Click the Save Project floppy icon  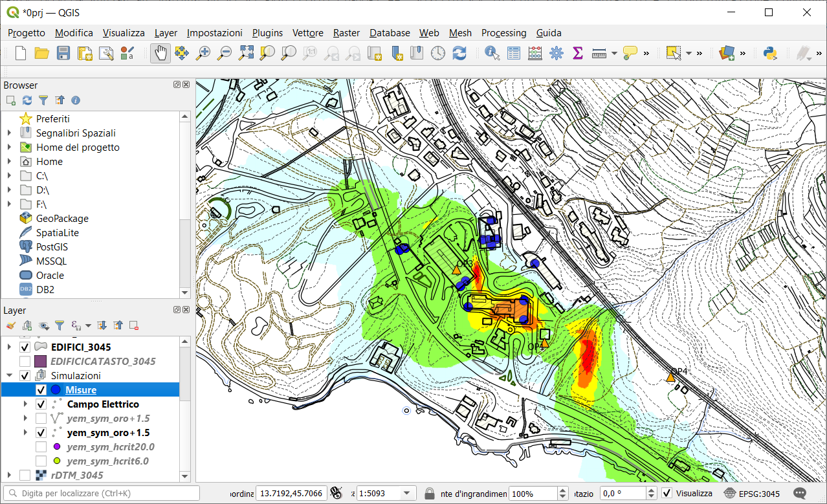tap(63, 53)
